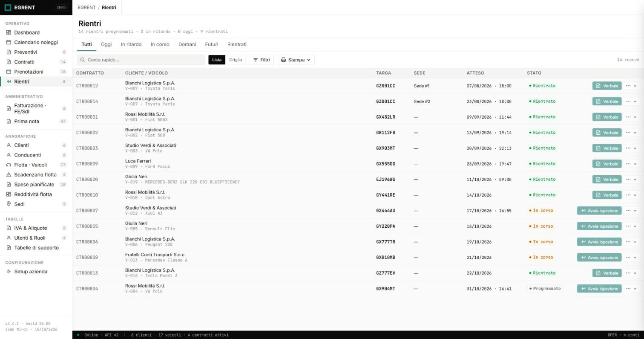
Task: Switch to In ritardo tab
Action: pos(131,44)
